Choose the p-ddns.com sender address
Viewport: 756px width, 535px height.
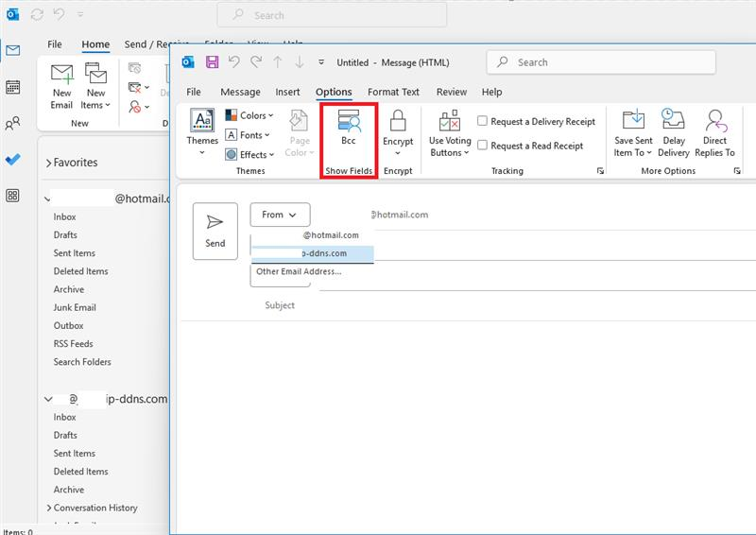tap(312, 253)
